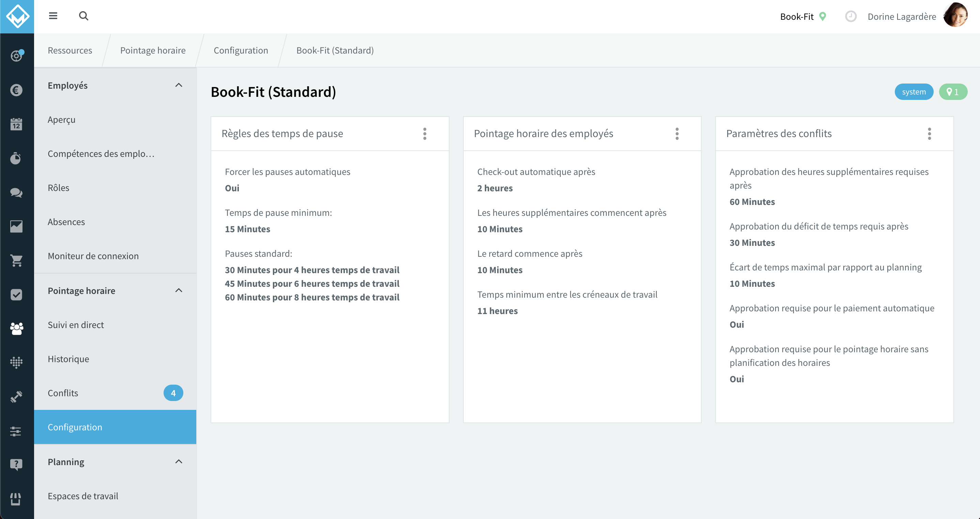Open the help question mark icon
This screenshot has height=519, width=980.
point(16,464)
